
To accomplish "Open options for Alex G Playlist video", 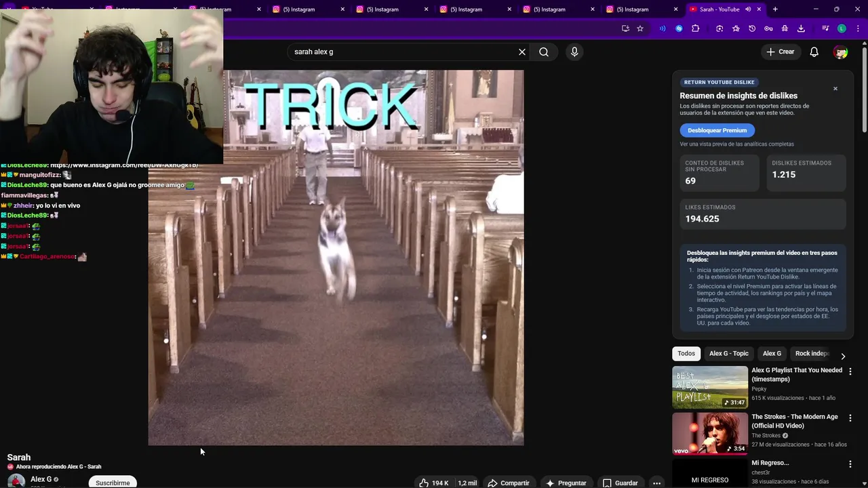I will 850,371.
